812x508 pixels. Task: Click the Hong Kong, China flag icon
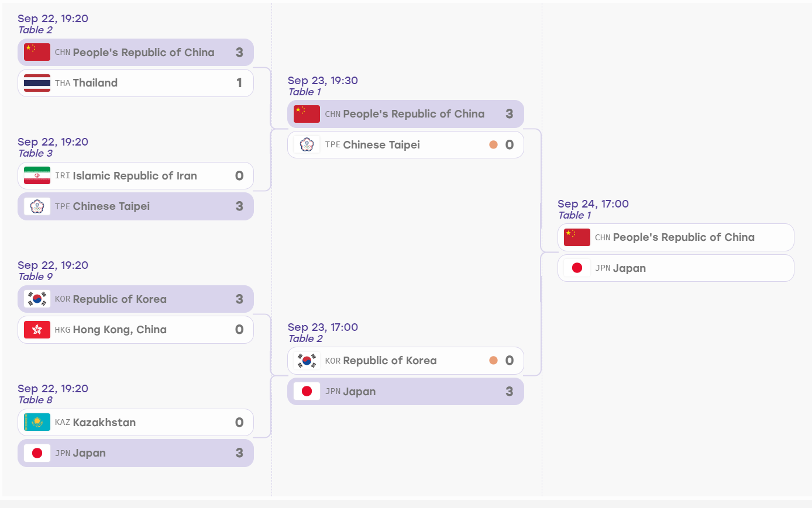[x=37, y=330]
